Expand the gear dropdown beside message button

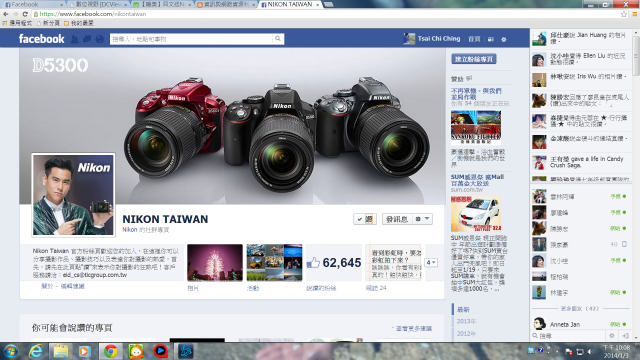pos(422,219)
